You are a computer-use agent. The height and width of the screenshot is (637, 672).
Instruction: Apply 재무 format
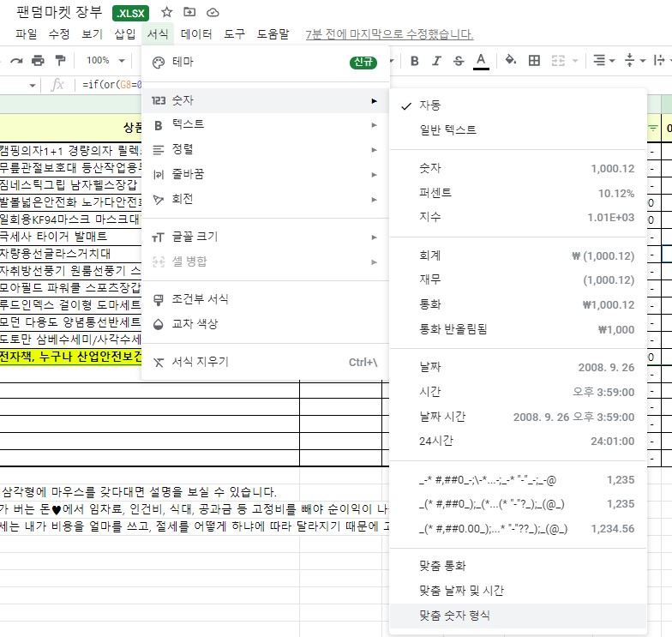518,279
